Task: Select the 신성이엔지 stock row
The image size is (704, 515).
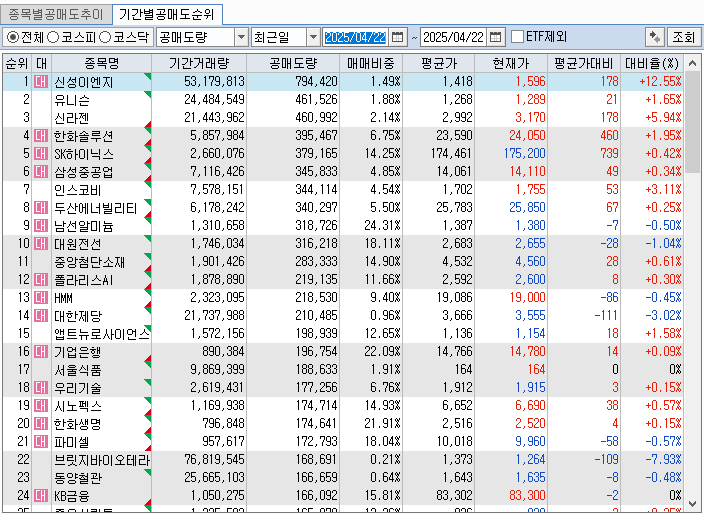Action: [343, 82]
